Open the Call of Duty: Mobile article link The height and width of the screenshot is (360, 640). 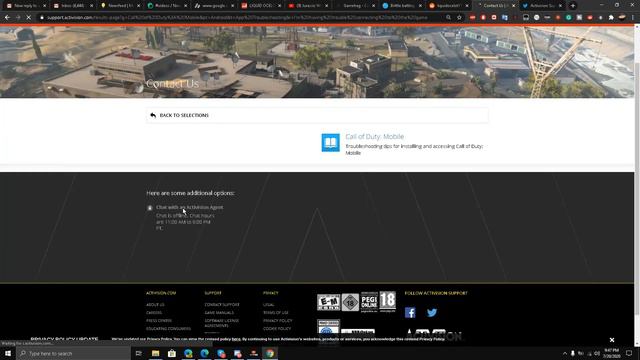tap(375, 137)
